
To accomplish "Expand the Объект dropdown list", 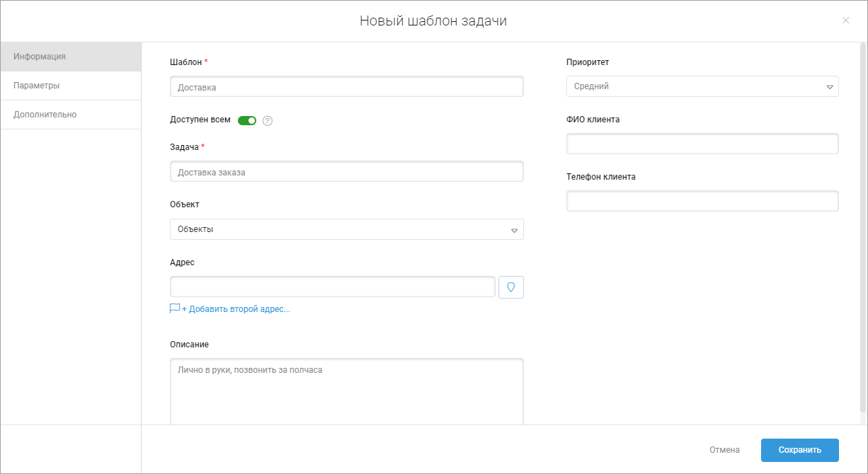I will 346,229.
